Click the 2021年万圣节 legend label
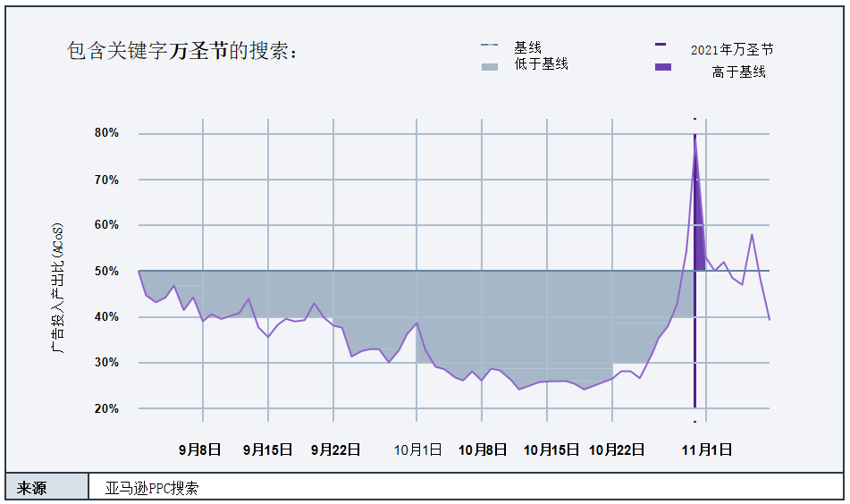Viewport: 850px width, 504px height. (732, 49)
